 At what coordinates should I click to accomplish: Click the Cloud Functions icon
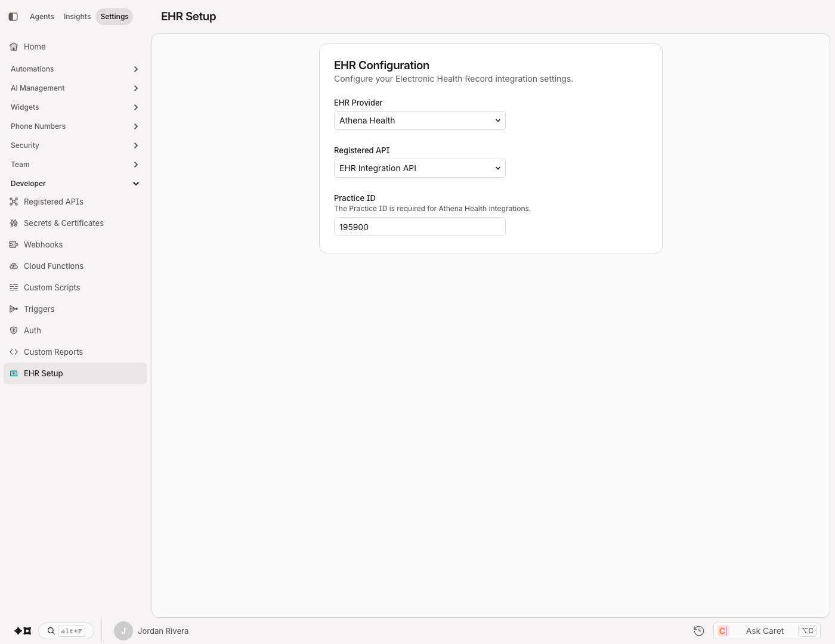14,266
